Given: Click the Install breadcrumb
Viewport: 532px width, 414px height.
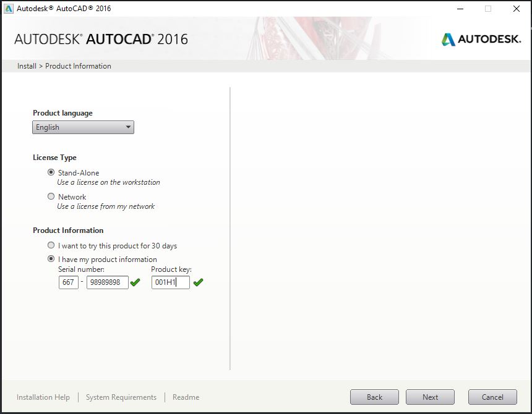Looking at the screenshot, I should [27, 66].
